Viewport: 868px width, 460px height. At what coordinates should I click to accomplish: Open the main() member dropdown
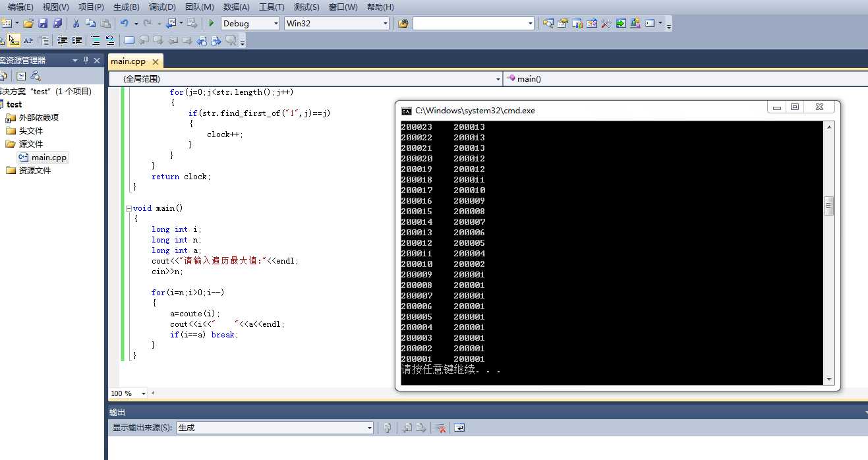[x=685, y=78]
